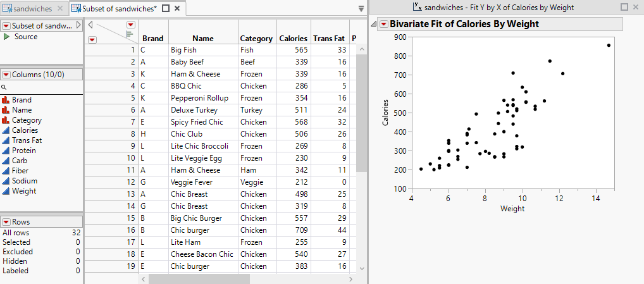
Task: Select the Calories column header
Action: (294, 39)
